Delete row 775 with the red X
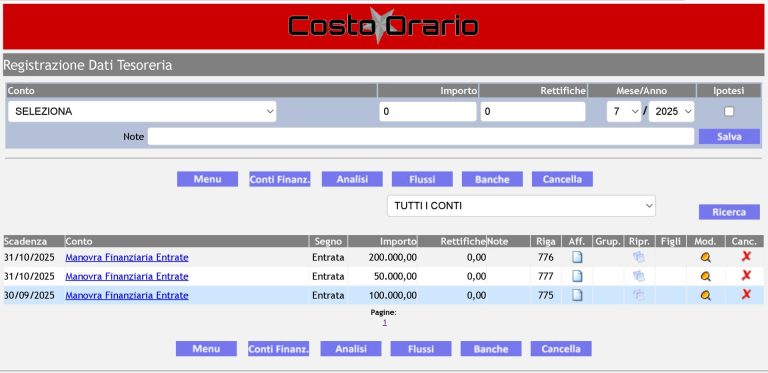Image resolution: width=768 pixels, height=373 pixels. point(746,294)
